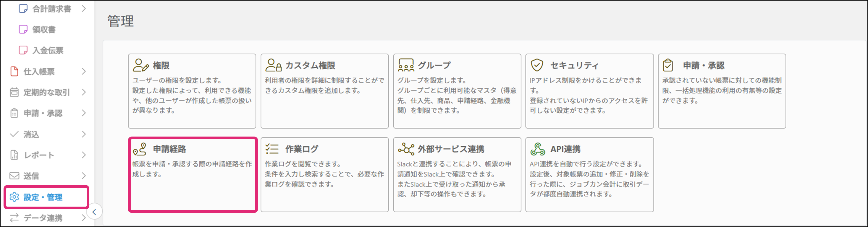This screenshot has width=868, height=227.
Task: Click the 外部サービス連携 network nodes icon
Action: (x=406, y=149)
